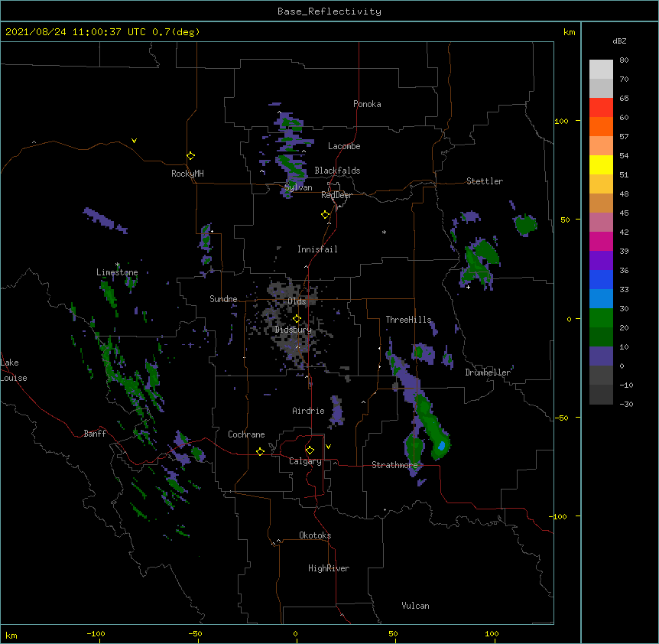Select the Blackfalds label
This screenshot has width=659, height=644.
tap(337, 171)
